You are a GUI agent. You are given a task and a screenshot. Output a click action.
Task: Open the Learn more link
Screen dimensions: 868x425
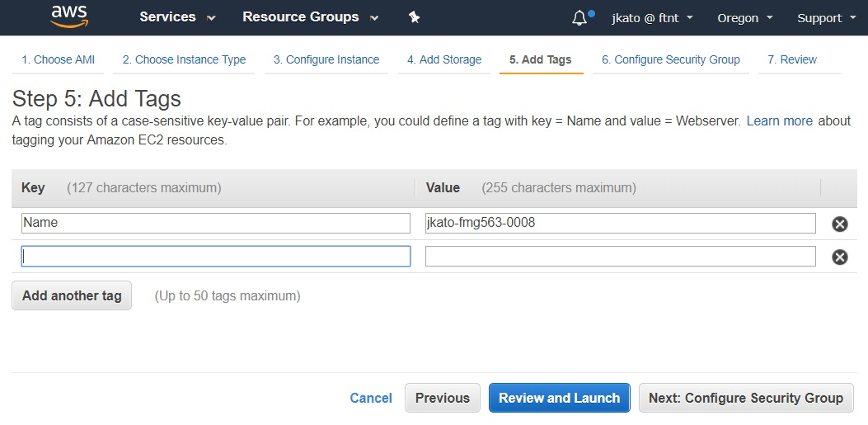point(779,120)
